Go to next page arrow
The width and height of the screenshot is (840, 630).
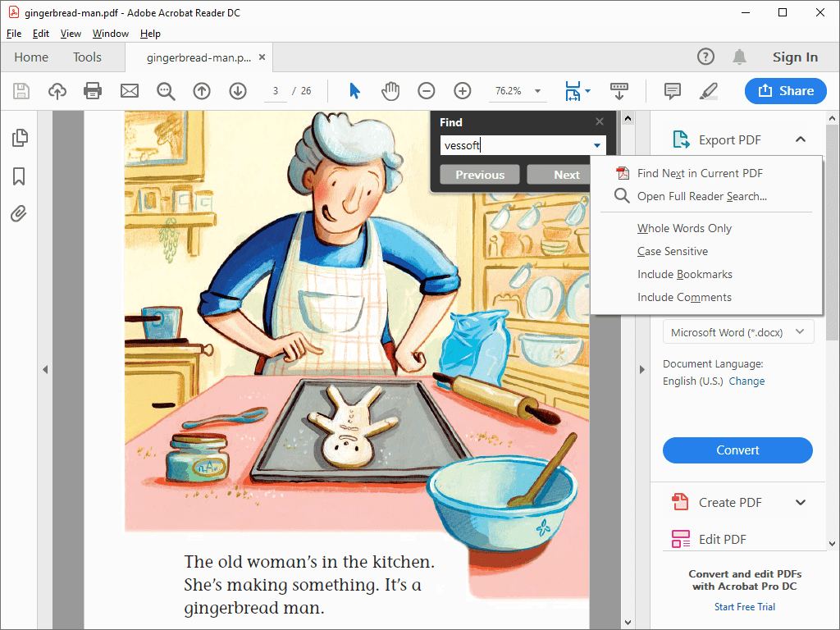click(x=238, y=91)
